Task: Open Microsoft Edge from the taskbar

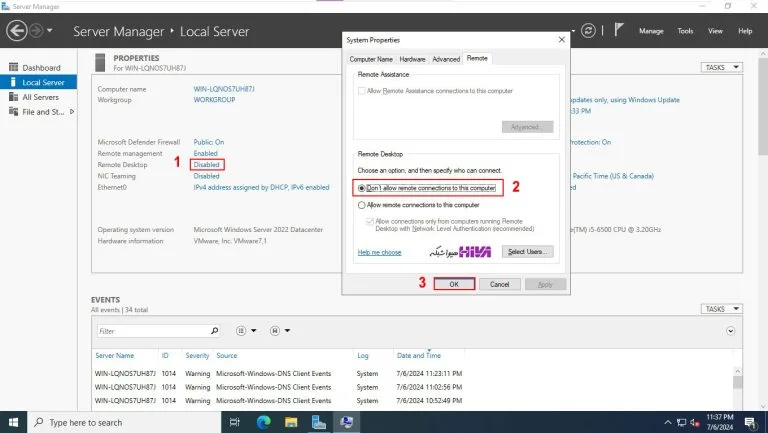Action: click(x=264, y=422)
